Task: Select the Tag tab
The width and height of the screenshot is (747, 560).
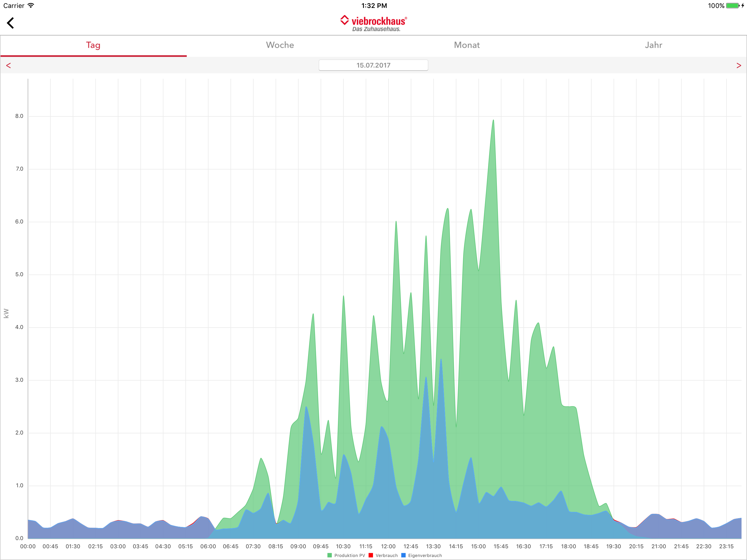Action: pos(93,45)
